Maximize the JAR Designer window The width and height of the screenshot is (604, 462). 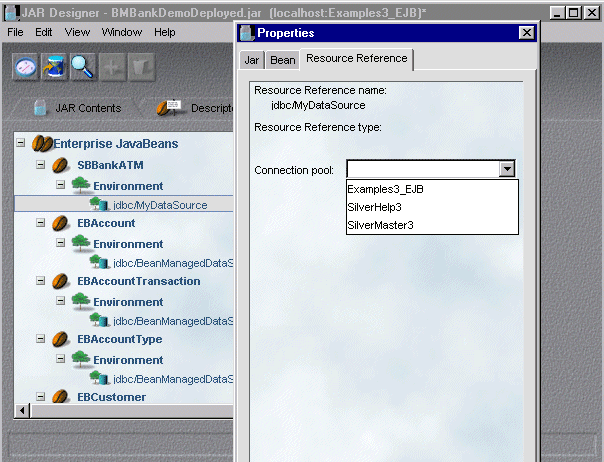[x=573, y=13]
